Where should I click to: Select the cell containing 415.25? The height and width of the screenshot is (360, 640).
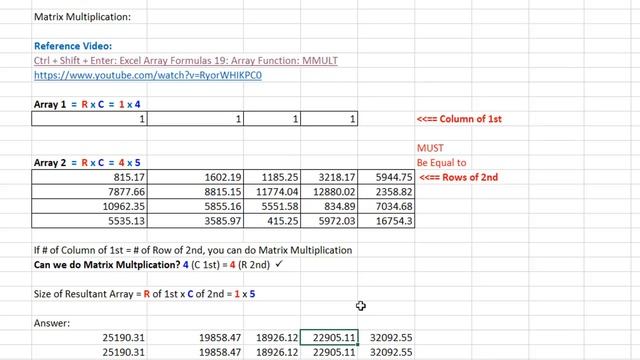272,221
